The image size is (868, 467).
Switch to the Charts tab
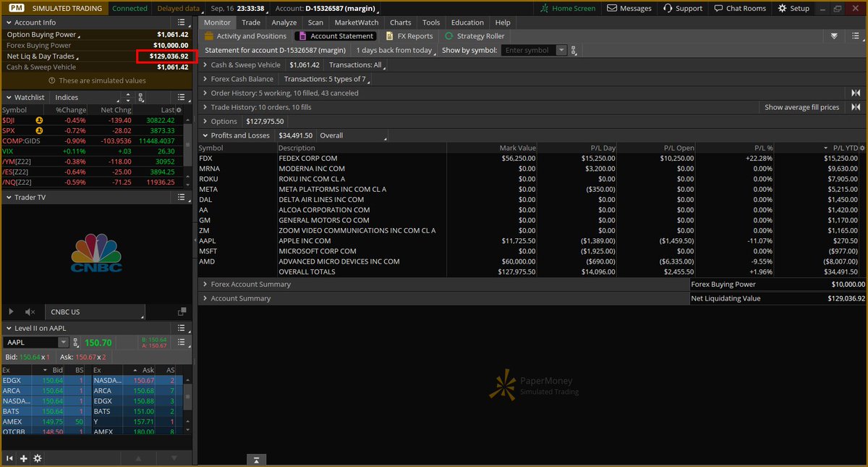pyautogui.click(x=401, y=22)
